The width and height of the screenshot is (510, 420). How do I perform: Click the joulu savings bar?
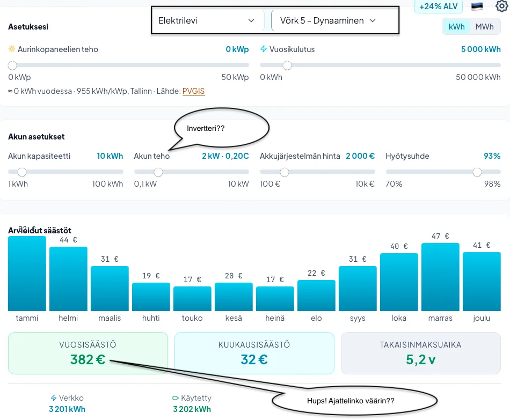(x=482, y=282)
